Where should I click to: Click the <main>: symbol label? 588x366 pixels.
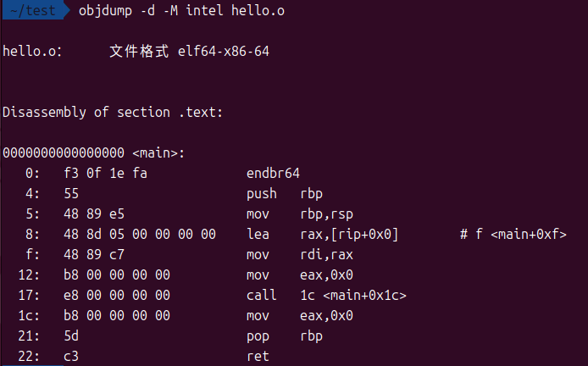(158, 152)
